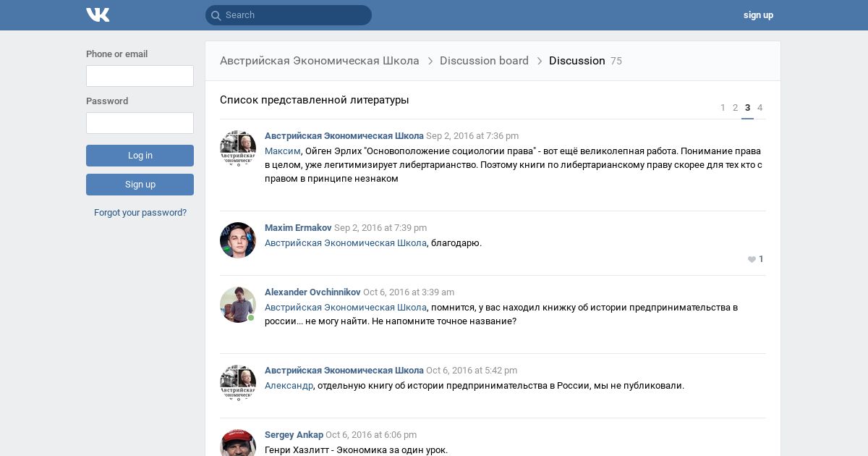
Task: Click group mention in Alexander Ovchinnikov's comment
Action: coord(346,308)
